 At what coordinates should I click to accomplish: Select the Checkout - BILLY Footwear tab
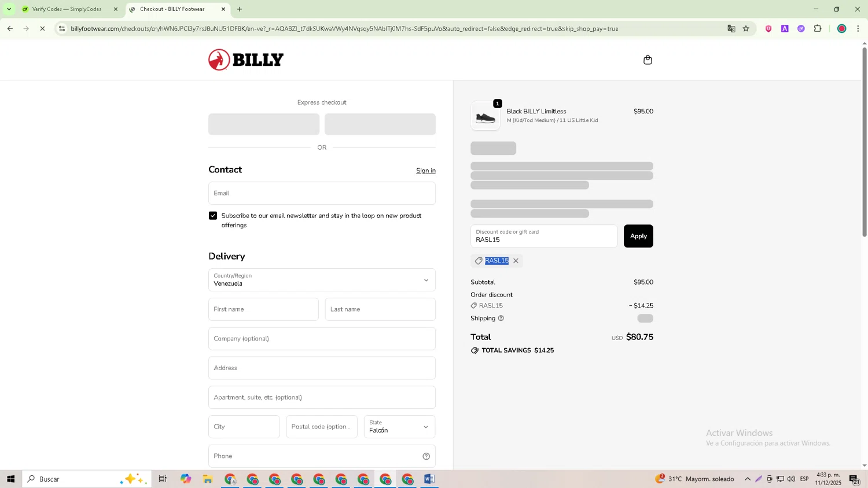point(172,9)
